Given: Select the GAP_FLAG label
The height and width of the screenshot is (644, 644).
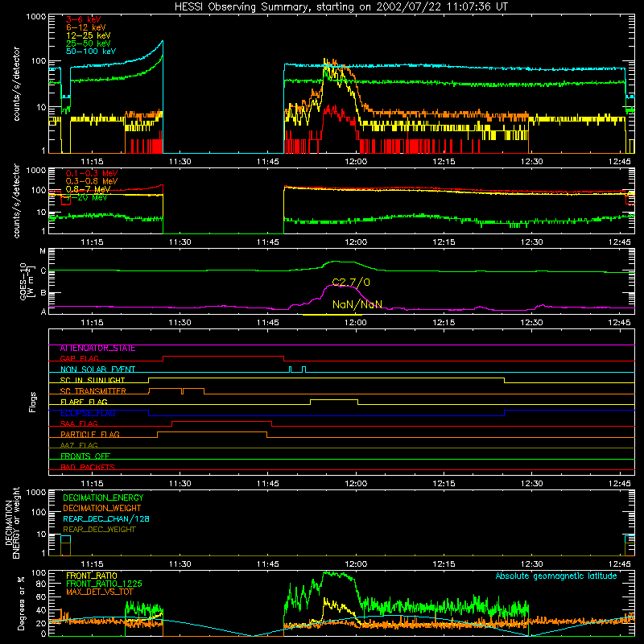Looking at the screenshot, I should [79, 358].
